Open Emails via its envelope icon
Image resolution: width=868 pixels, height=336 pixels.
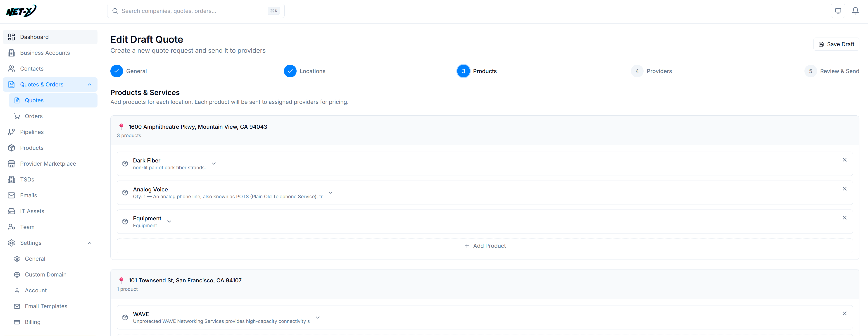pos(12,195)
